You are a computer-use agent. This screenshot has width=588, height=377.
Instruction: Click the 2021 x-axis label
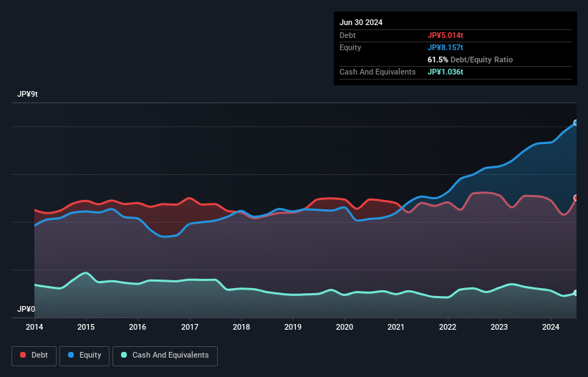pos(396,327)
